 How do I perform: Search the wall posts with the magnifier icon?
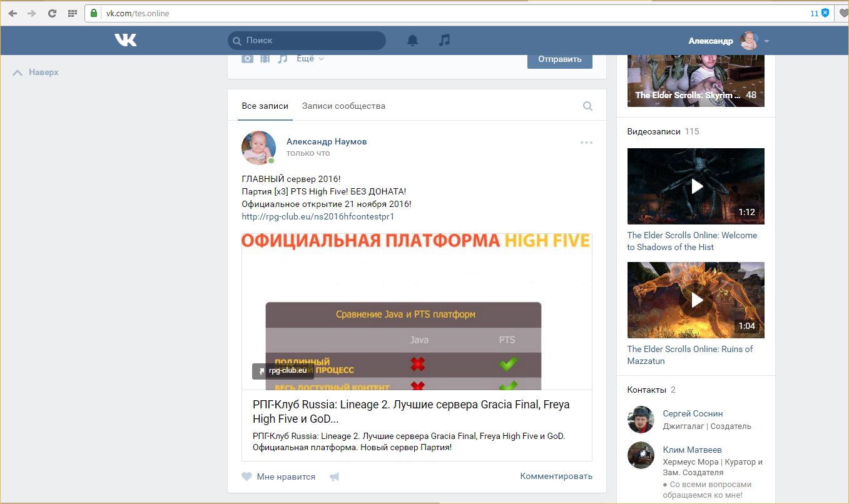click(587, 106)
